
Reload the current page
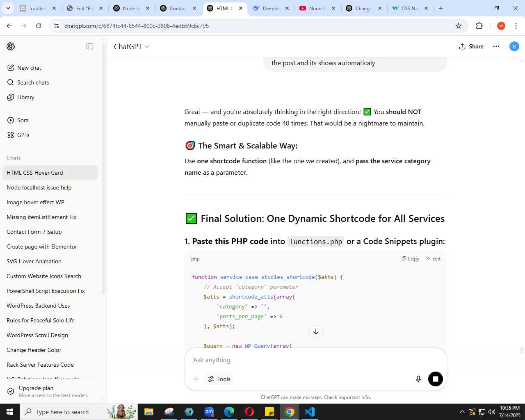click(39, 26)
